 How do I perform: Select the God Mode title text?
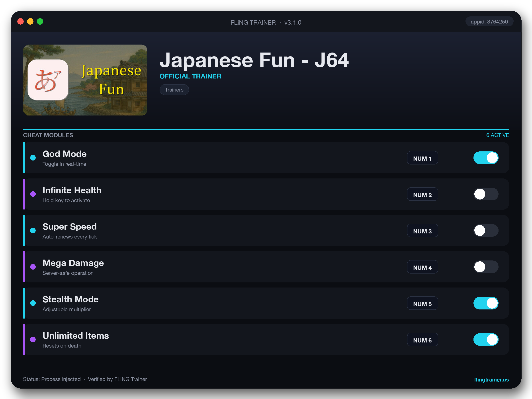coord(65,154)
